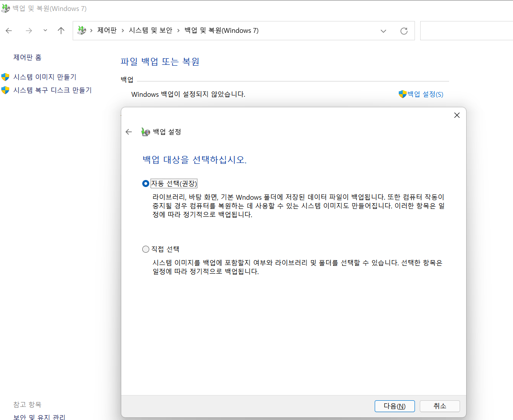Open 시스템 및 보안 from the breadcrumb
The width and height of the screenshot is (513, 420).
pyautogui.click(x=151, y=30)
